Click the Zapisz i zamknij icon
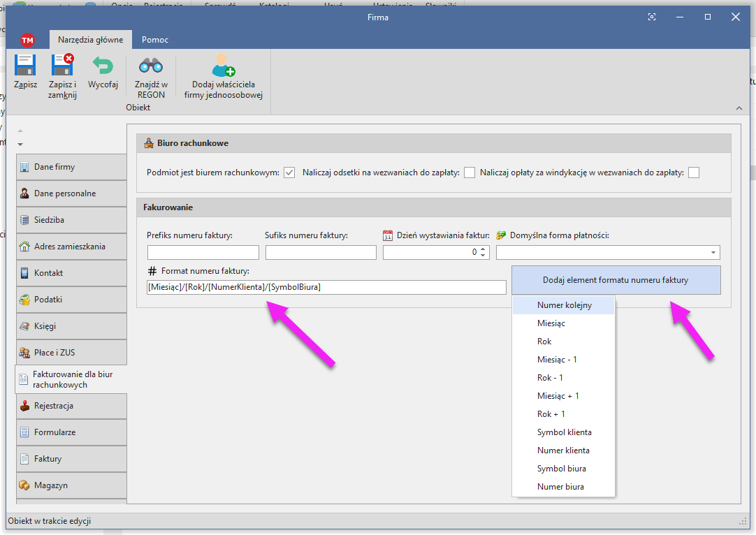Image resolution: width=756 pixels, height=535 pixels. point(62,66)
